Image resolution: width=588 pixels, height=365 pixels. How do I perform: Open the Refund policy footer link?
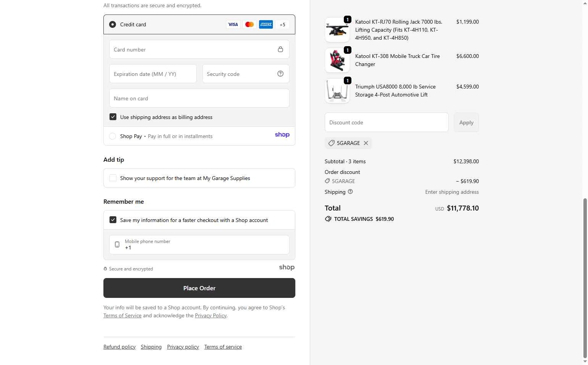pos(119,347)
